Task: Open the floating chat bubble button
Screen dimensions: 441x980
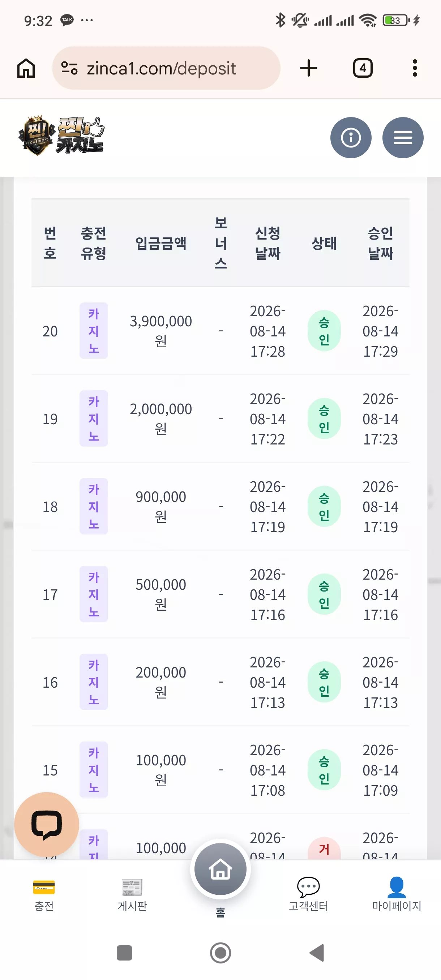Action: [x=46, y=824]
